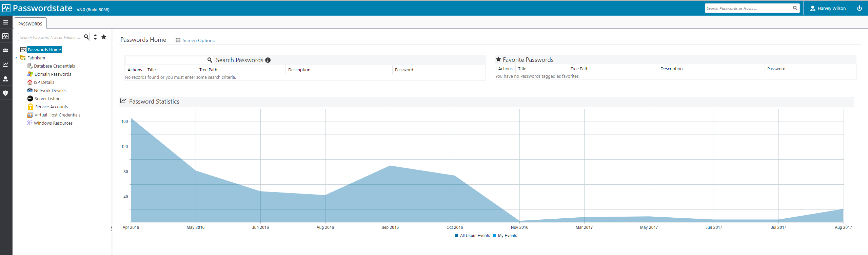Screen dimensions: 868x255
Task: Open the toolbox icon in the sidebar
Action: (x=5, y=50)
